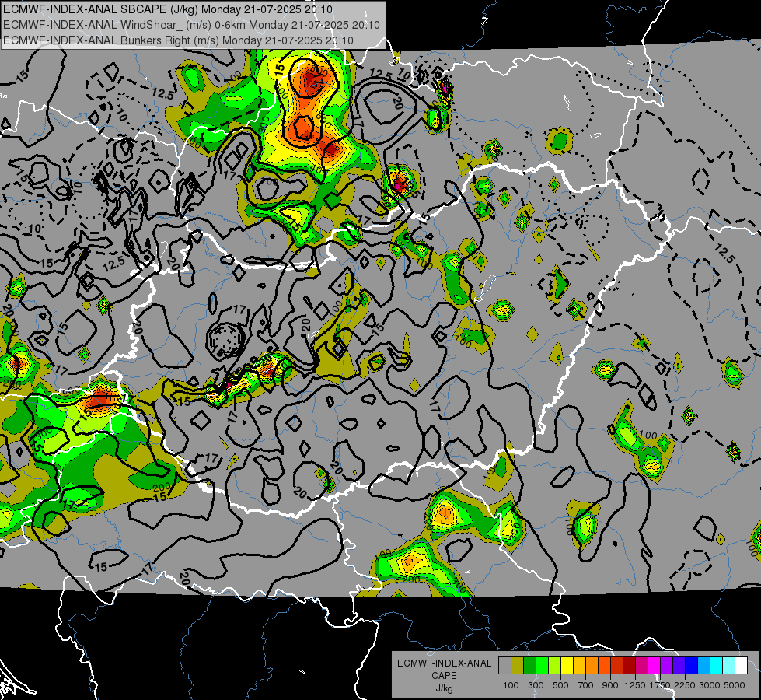
Task: Click the J/kg unit label in legend
Action: click(445, 688)
